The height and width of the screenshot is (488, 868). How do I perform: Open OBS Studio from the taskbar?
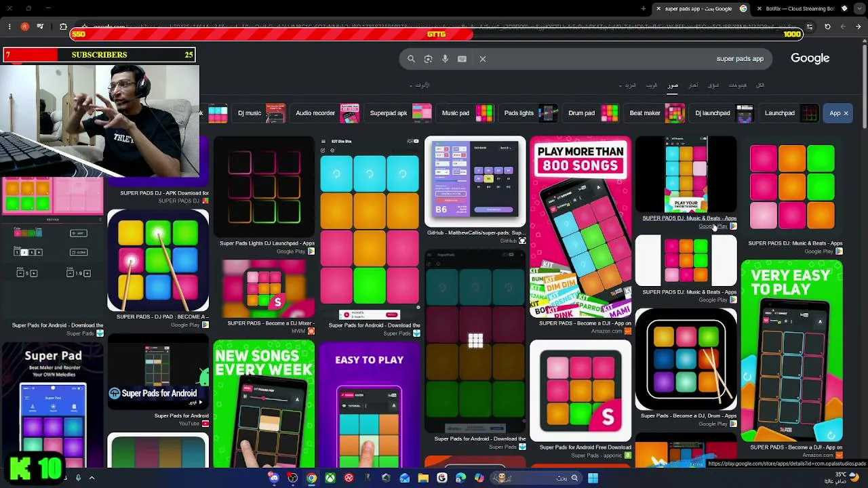coord(292,478)
